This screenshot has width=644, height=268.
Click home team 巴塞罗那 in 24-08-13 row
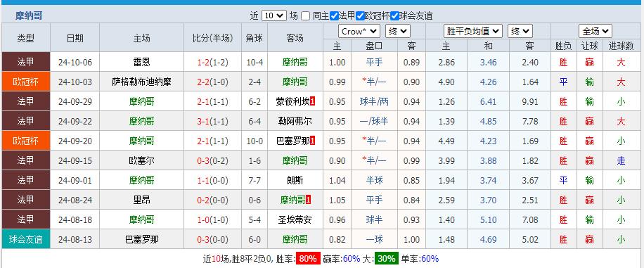click(142, 240)
